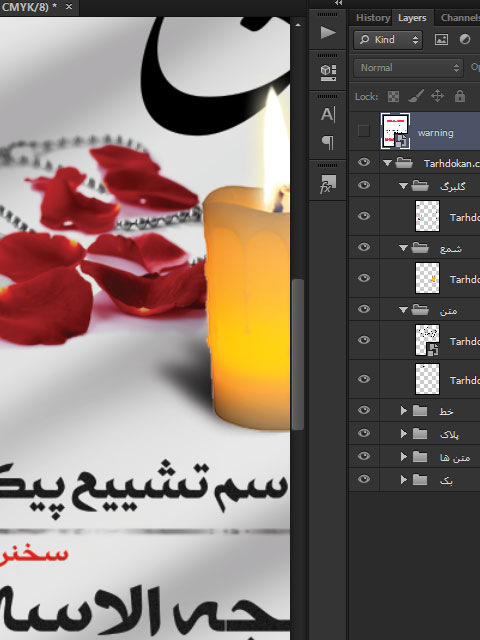Enable the adjustment layer filter icon
The image size is (480, 640).
click(x=464, y=40)
